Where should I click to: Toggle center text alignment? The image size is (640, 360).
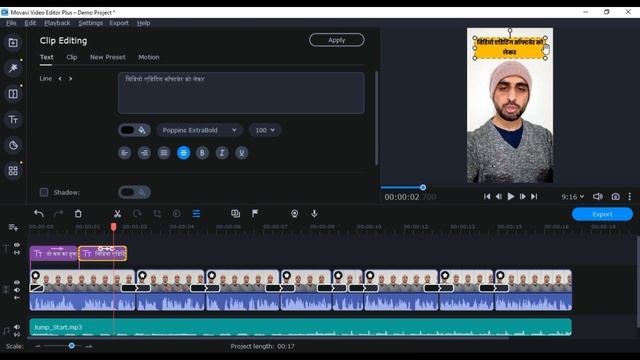click(183, 153)
